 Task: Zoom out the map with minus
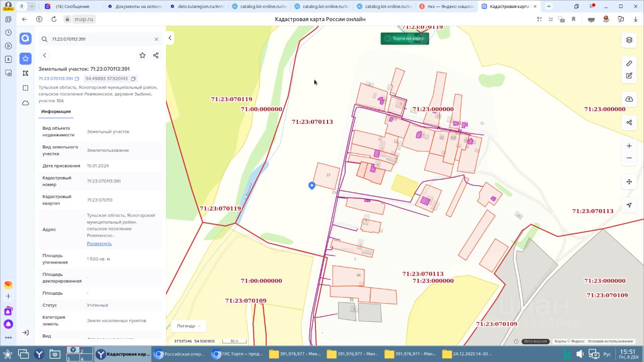tap(629, 158)
